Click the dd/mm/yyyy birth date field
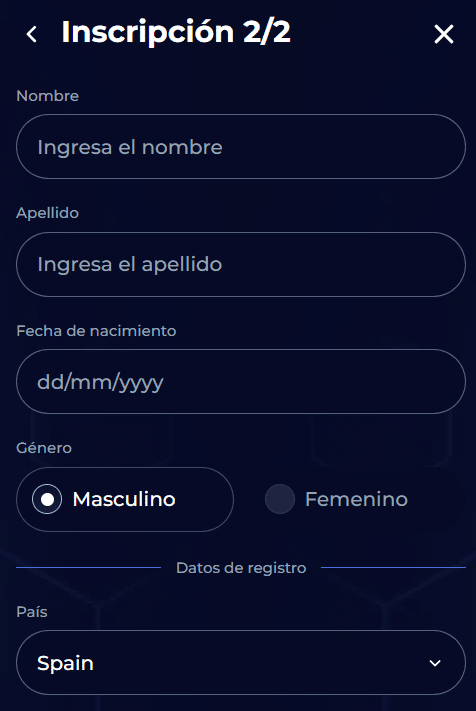The height and width of the screenshot is (711, 476). tap(241, 381)
